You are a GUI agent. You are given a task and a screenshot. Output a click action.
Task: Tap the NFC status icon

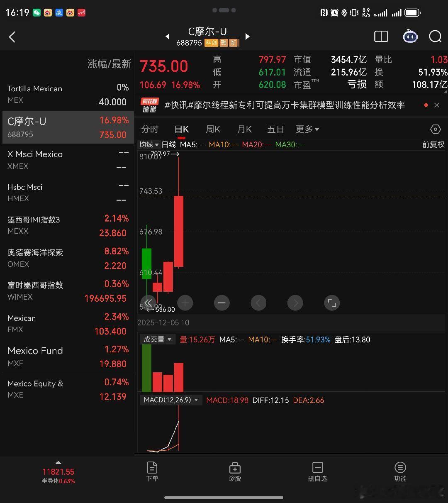(x=324, y=13)
